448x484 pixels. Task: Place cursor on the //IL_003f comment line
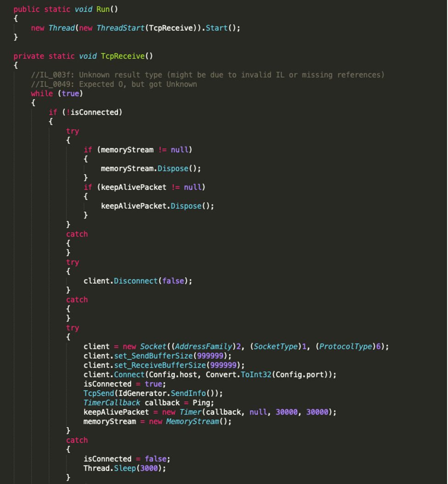207,75
